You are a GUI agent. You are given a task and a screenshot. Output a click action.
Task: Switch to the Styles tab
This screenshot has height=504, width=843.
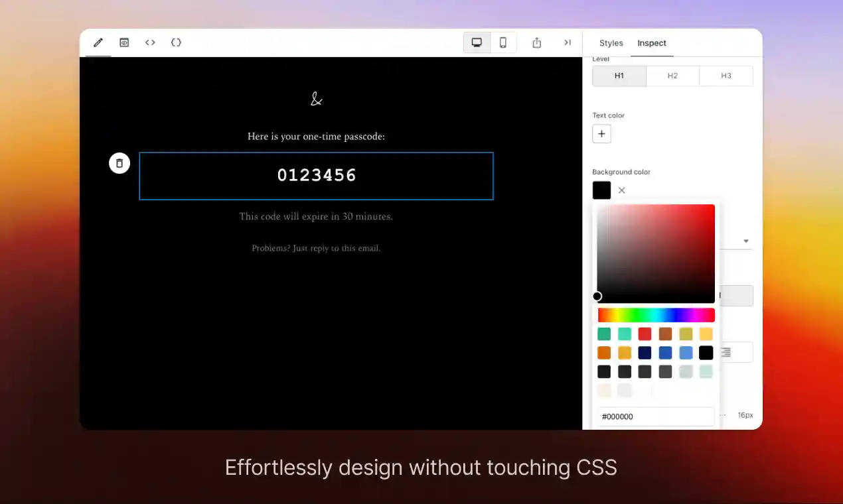click(611, 43)
